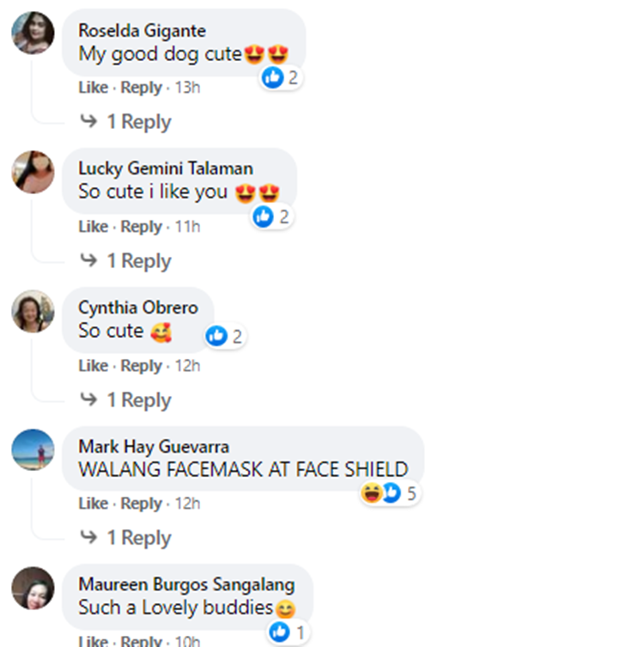Open the Maureen Burgos Sangalang name link
644x647 pixels.
pyautogui.click(x=187, y=584)
